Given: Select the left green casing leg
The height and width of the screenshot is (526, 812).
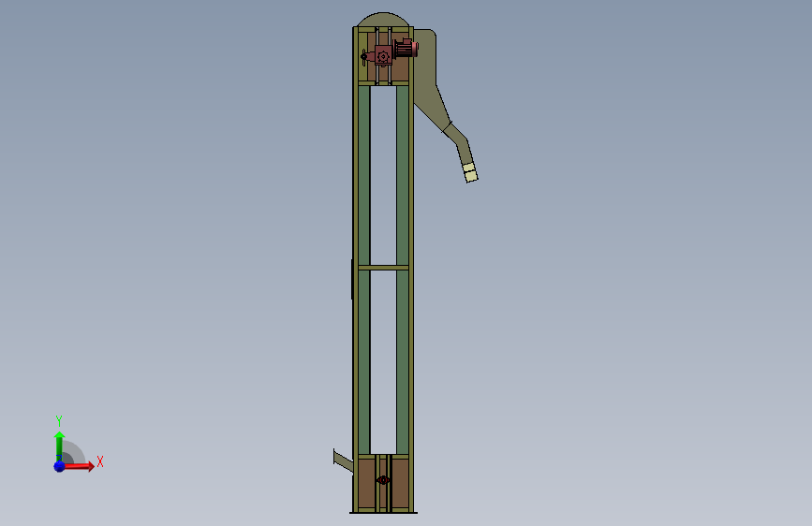Looking at the screenshot, I should 364,270.
